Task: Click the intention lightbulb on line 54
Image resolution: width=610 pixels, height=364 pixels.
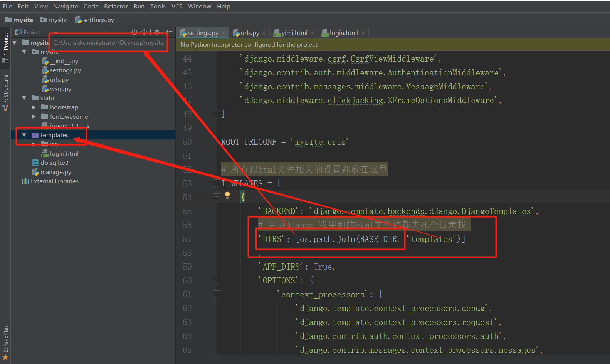Action: coord(227,195)
